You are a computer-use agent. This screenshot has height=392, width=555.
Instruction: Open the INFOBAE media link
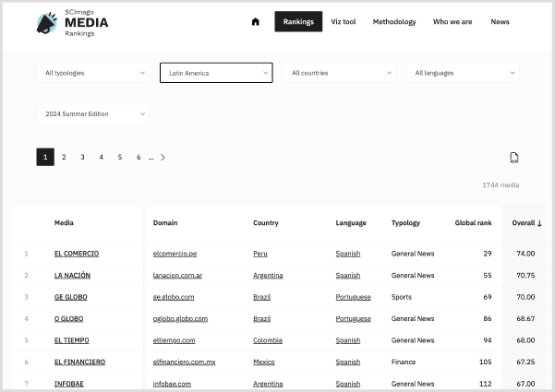tap(69, 384)
